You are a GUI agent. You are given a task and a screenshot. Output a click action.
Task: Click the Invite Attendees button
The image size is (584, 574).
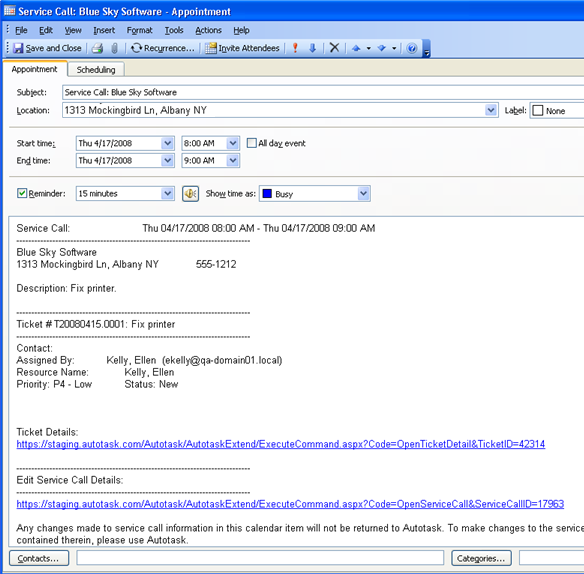242,48
